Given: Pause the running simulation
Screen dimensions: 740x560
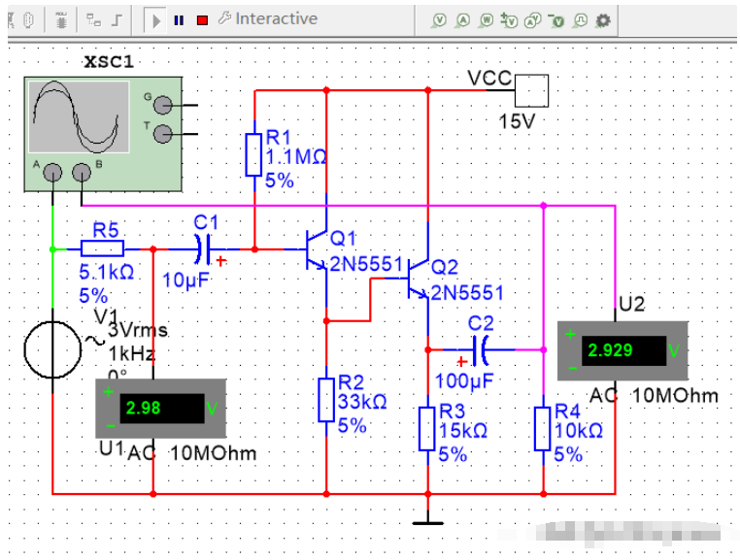Looking at the screenshot, I should coord(180,19).
